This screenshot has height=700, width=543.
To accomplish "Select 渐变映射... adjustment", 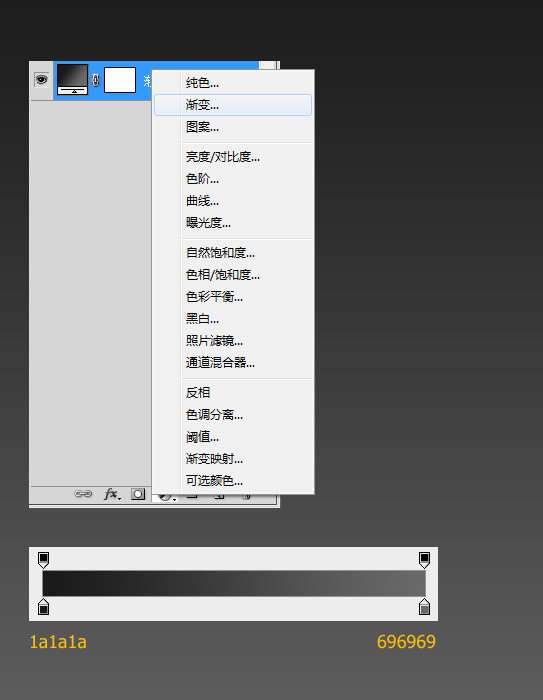I will tap(233, 459).
